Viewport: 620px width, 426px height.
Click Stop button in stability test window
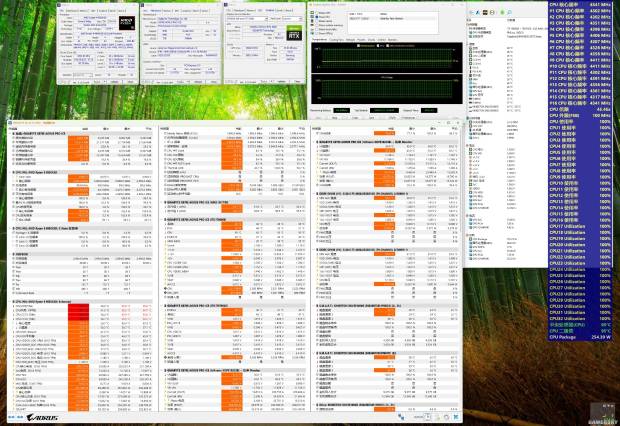pyautogui.click(x=335, y=118)
